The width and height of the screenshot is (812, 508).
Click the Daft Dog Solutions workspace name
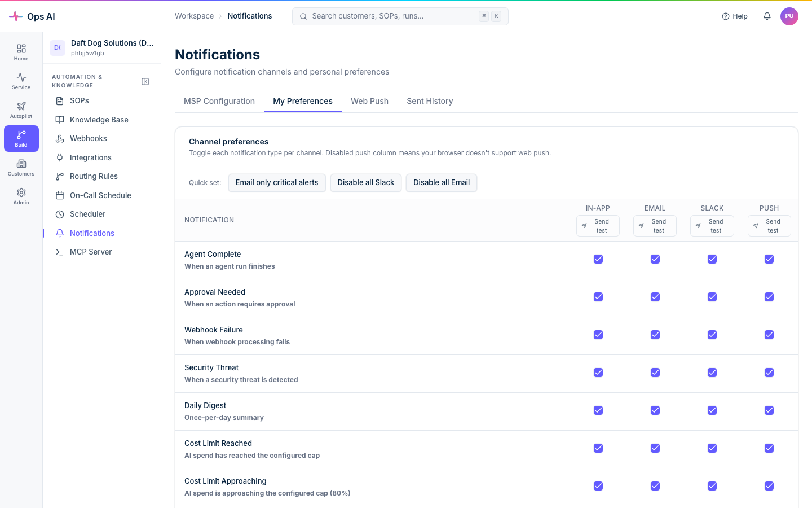(x=112, y=43)
